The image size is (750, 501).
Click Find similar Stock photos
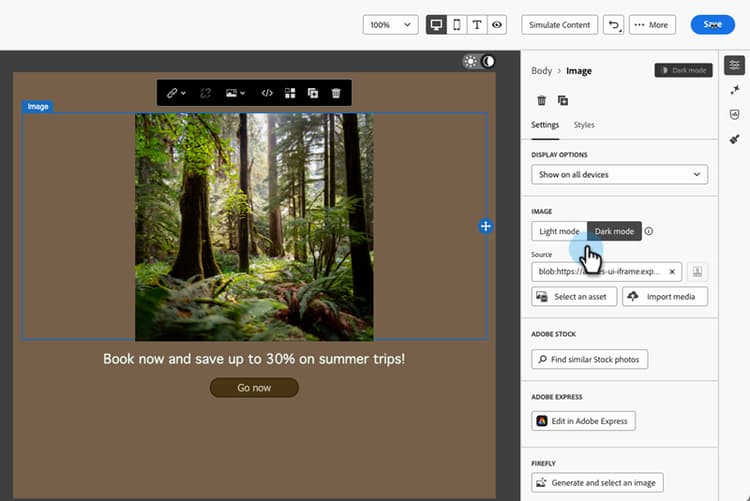(x=589, y=359)
